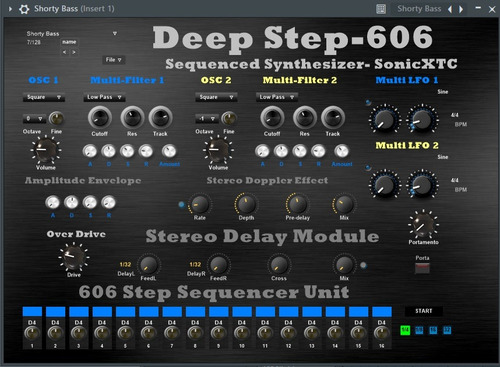
Task: Select the 1/32 sequencer rate button
Action: 447,330
